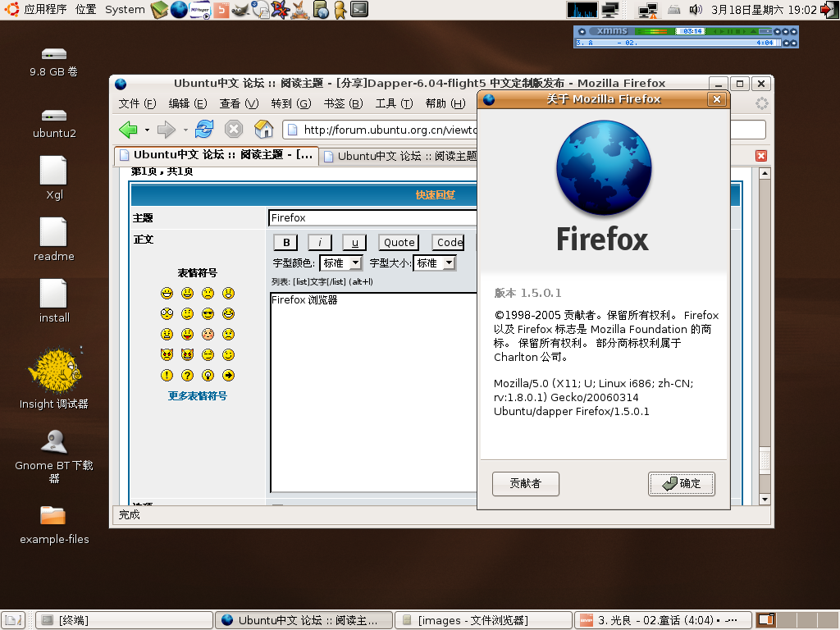
Task: Click the XMMS play button
Action: (x=723, y=32)
